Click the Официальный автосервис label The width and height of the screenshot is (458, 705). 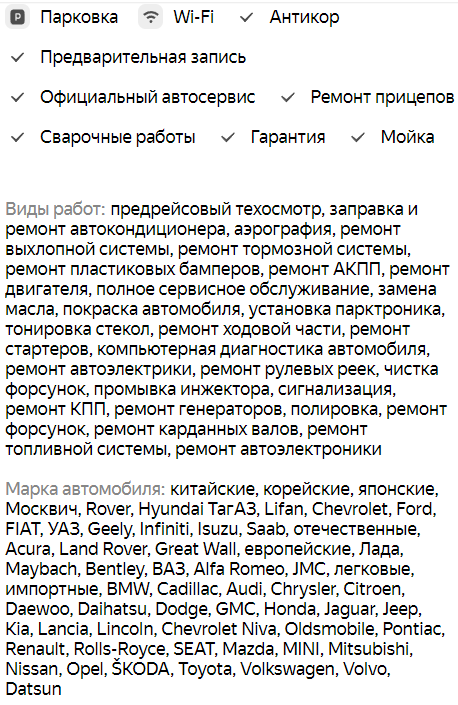[147, 97]
